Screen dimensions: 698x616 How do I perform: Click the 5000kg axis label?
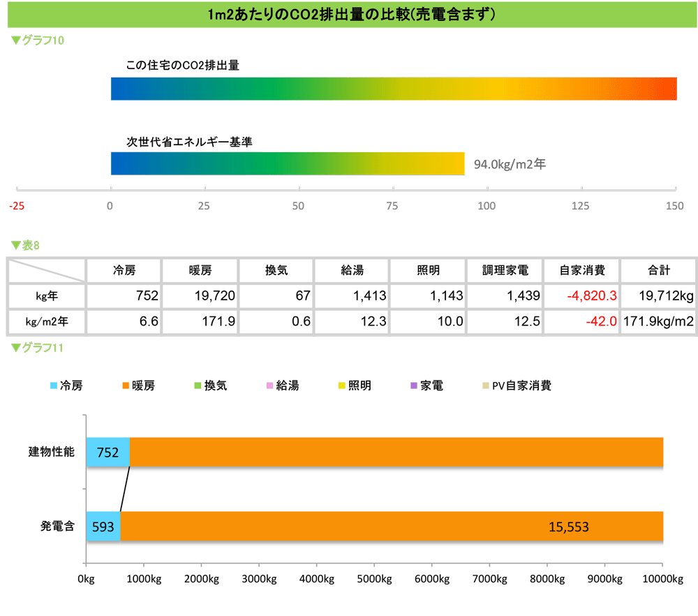click(374, 579)
